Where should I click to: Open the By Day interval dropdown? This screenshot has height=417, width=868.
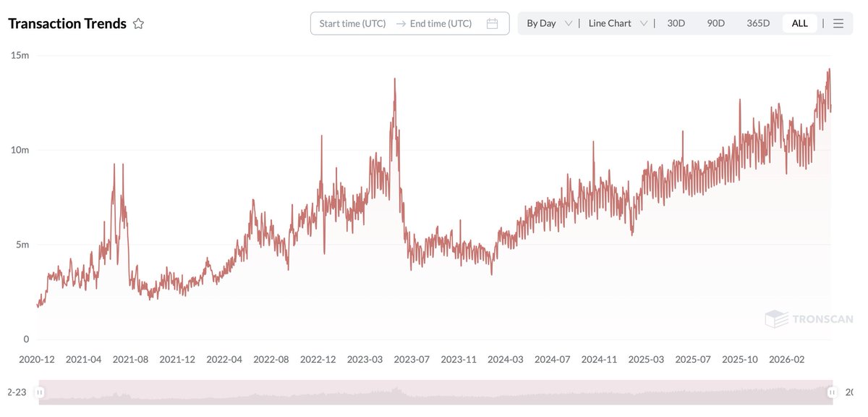(549, 23)
